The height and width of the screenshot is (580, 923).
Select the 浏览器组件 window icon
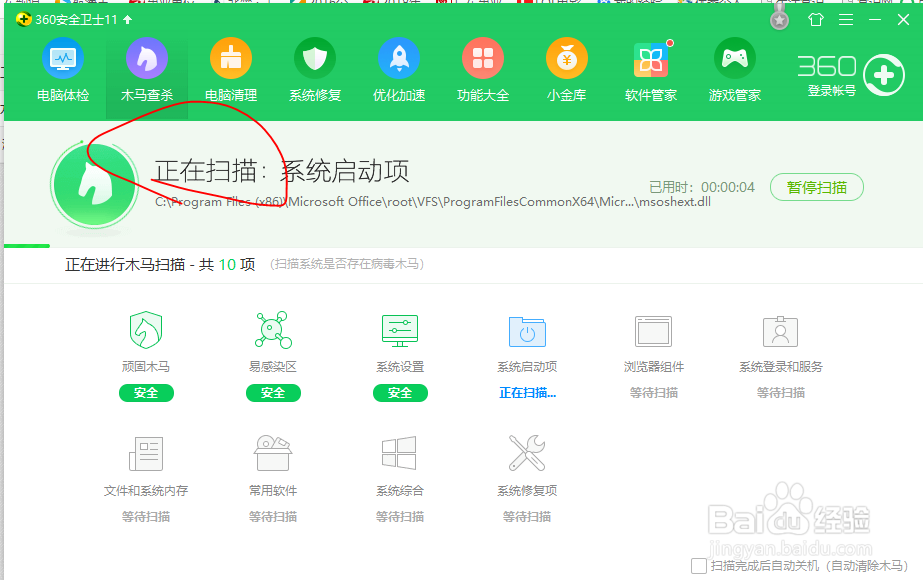653,332
